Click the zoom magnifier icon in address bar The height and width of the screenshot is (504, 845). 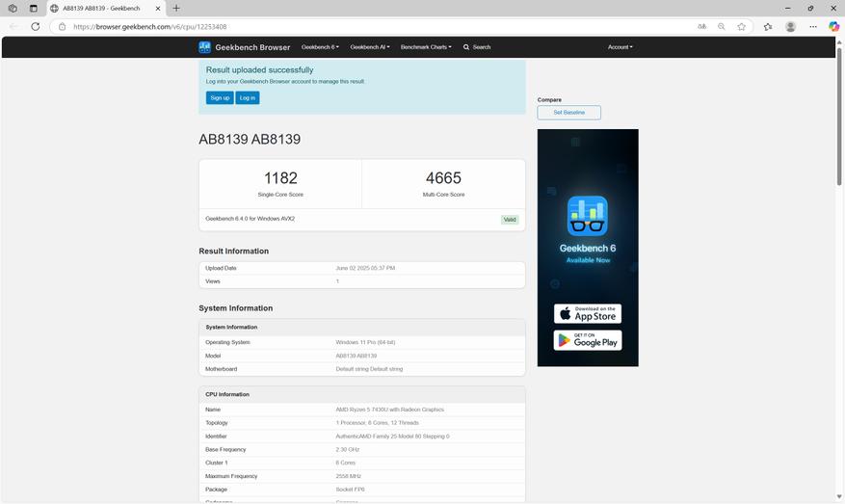(721, 26)
